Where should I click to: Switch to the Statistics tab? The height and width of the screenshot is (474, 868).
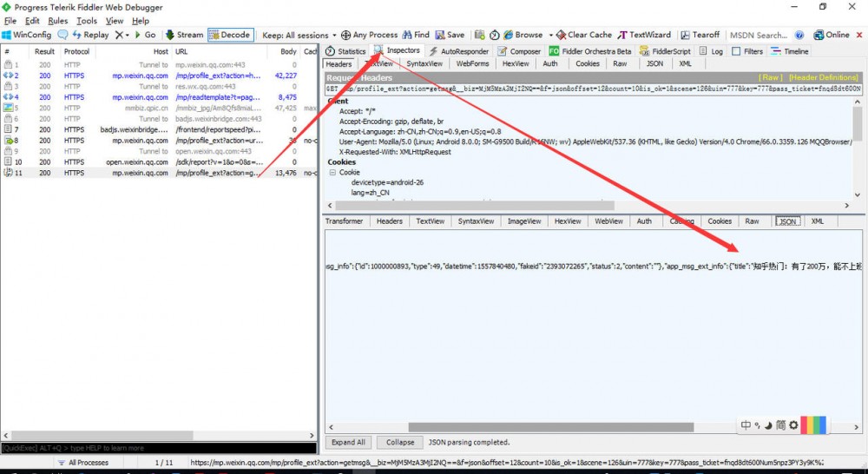(x=346, y=51)
